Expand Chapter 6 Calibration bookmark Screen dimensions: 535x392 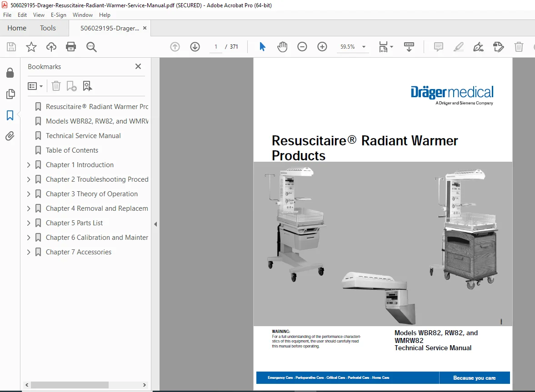click(x=29, y=238)
